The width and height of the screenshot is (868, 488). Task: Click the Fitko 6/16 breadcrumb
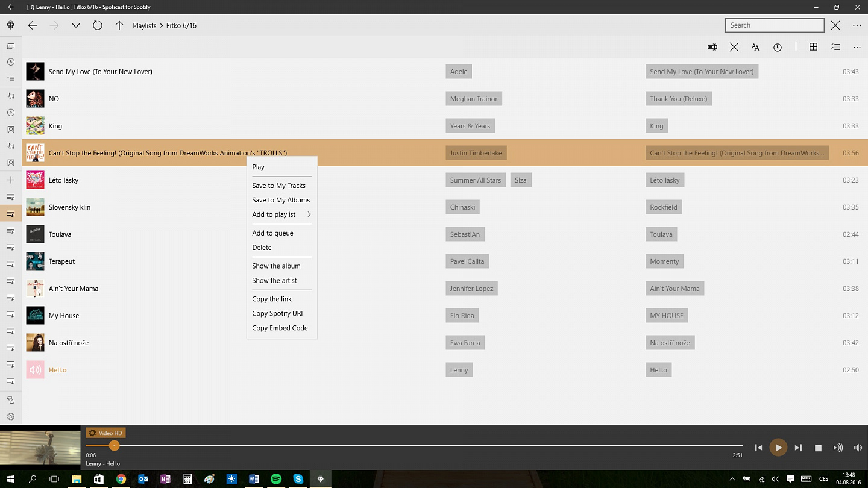pyautogui.click(x=182, y=26)
